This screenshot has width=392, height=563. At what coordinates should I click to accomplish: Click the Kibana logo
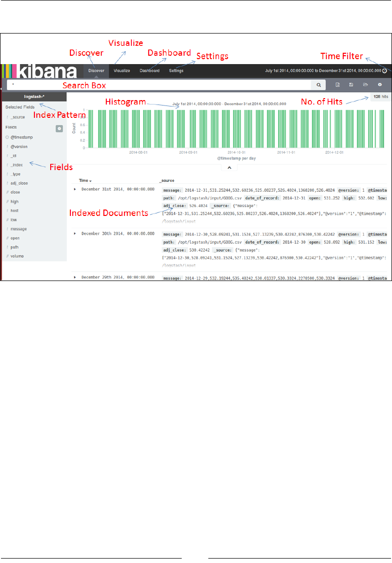click(39, 71)
